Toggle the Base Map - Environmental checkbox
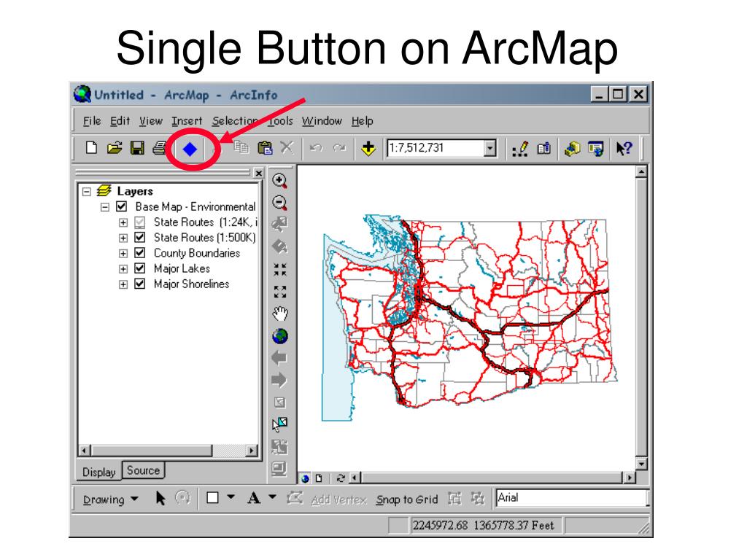This screenshot has width=747, height=560. tap(122, 206)
